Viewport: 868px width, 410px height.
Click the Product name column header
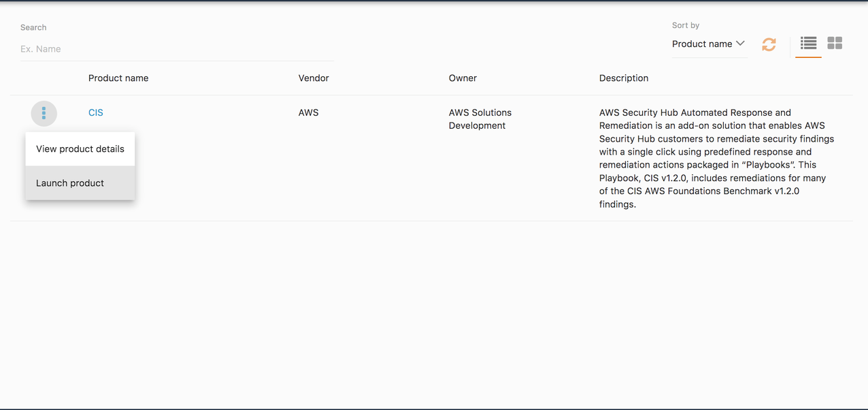pos(118,78)
